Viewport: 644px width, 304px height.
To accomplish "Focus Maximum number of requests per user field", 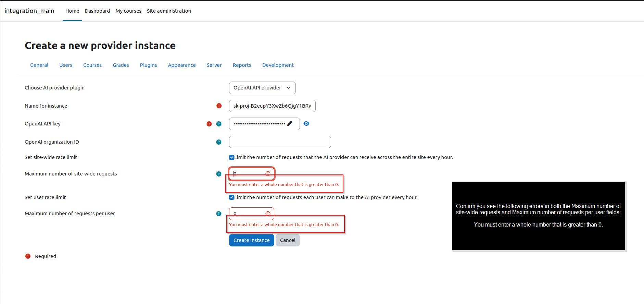I will [x=252, y=214].
